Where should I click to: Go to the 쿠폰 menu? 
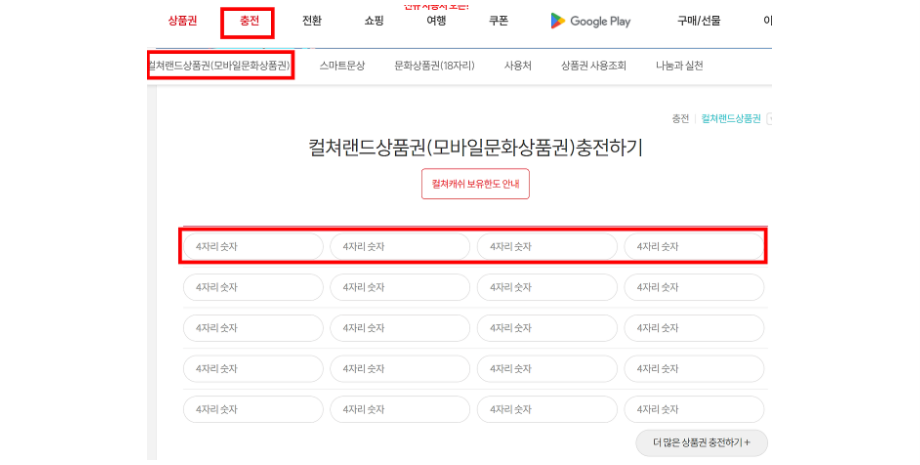pyautogui.click(x=498, y=21)
